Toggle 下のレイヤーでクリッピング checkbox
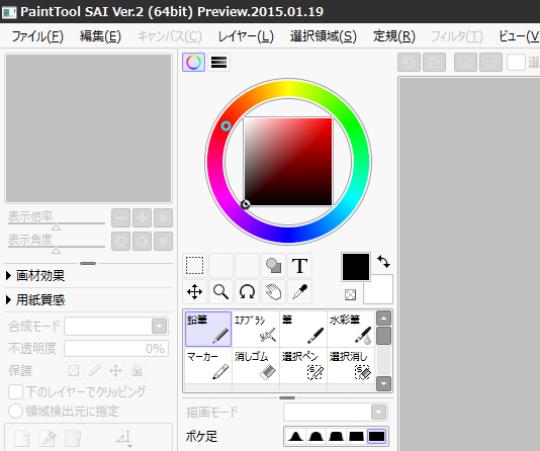 (15, 392)
